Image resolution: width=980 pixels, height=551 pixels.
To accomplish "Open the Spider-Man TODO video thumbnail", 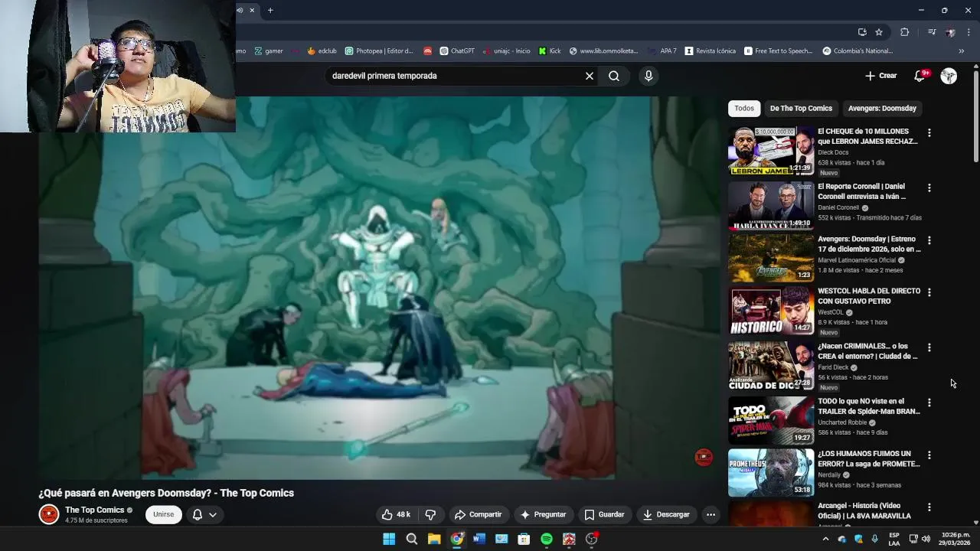I will (x=771, y=420).
